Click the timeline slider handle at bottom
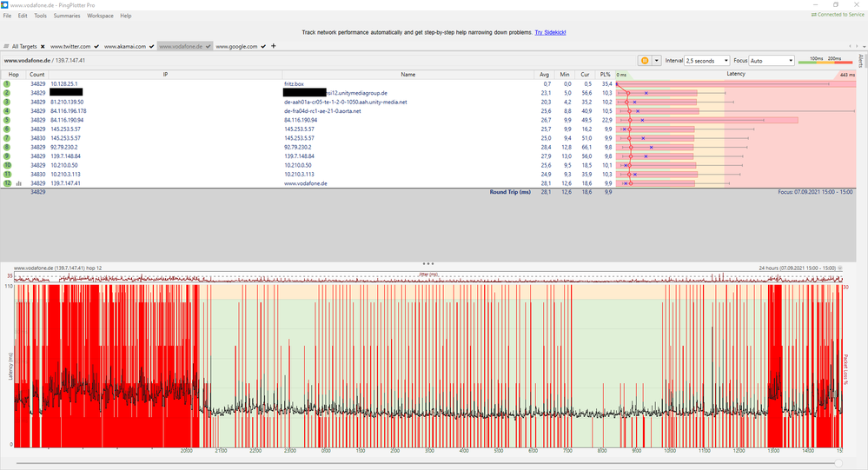Image resolution: width=868 pixels, height=470 pixels. [x=838, y=463]
